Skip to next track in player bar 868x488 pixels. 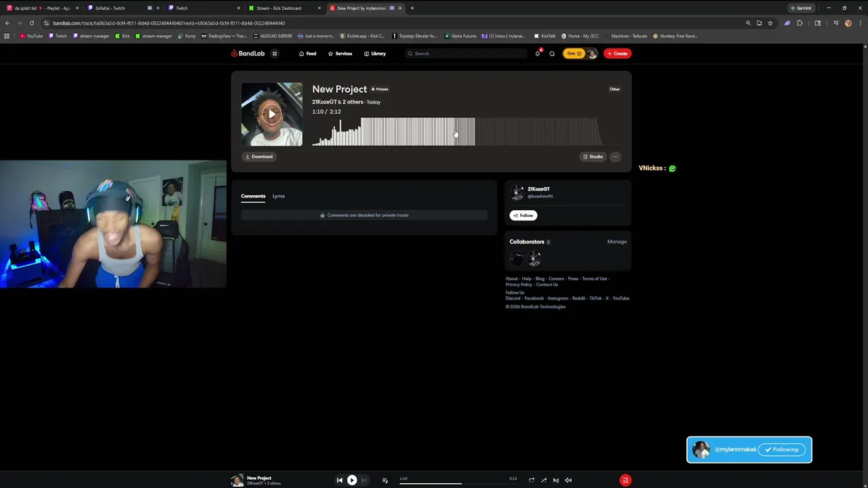363,480
